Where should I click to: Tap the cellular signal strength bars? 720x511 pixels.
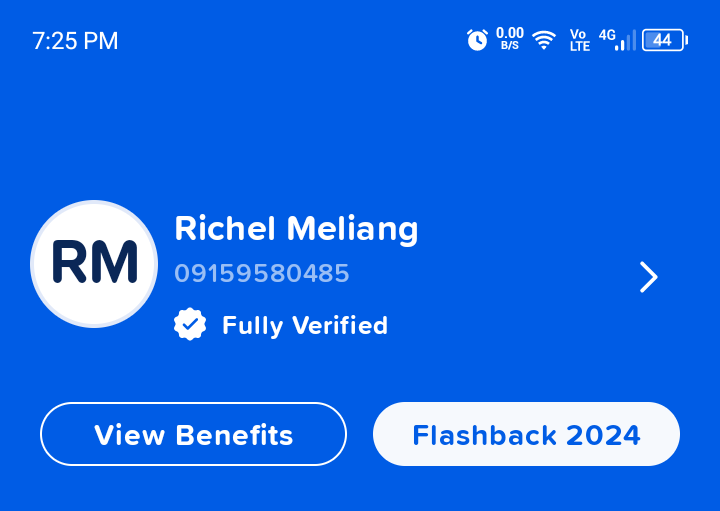pyautogui.click(x=626, y=41)
